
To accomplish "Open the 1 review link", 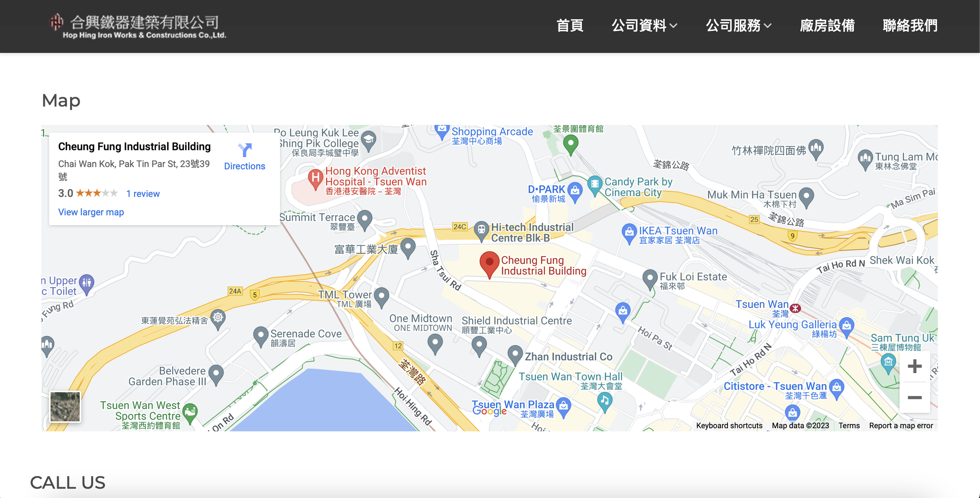I will (x=143, y=194).
